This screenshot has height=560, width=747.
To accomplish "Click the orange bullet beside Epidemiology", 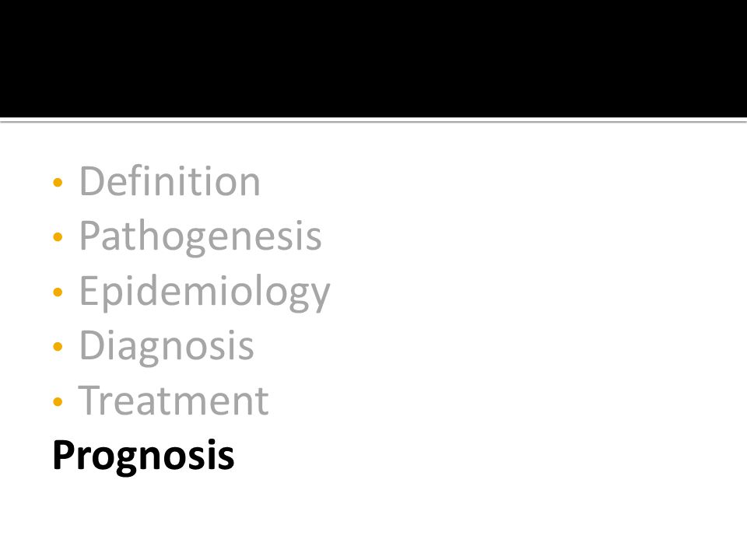I will 58,292.
